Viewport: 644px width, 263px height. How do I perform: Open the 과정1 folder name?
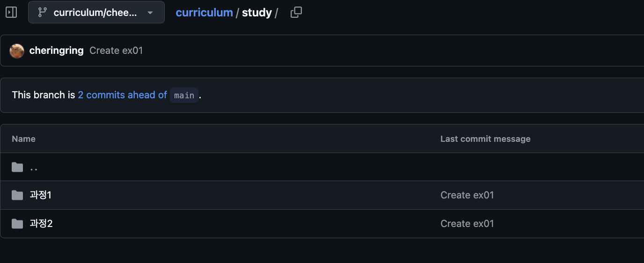click(41, 195)
